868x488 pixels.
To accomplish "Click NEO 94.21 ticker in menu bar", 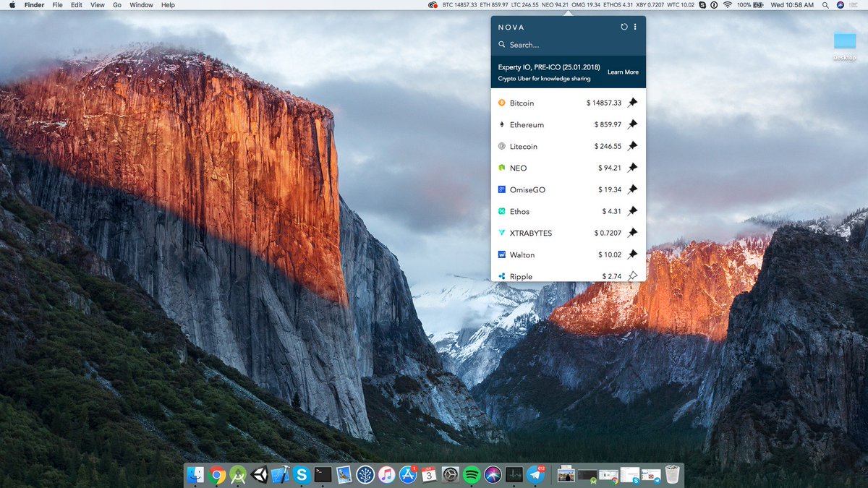I will click(555, 5).
